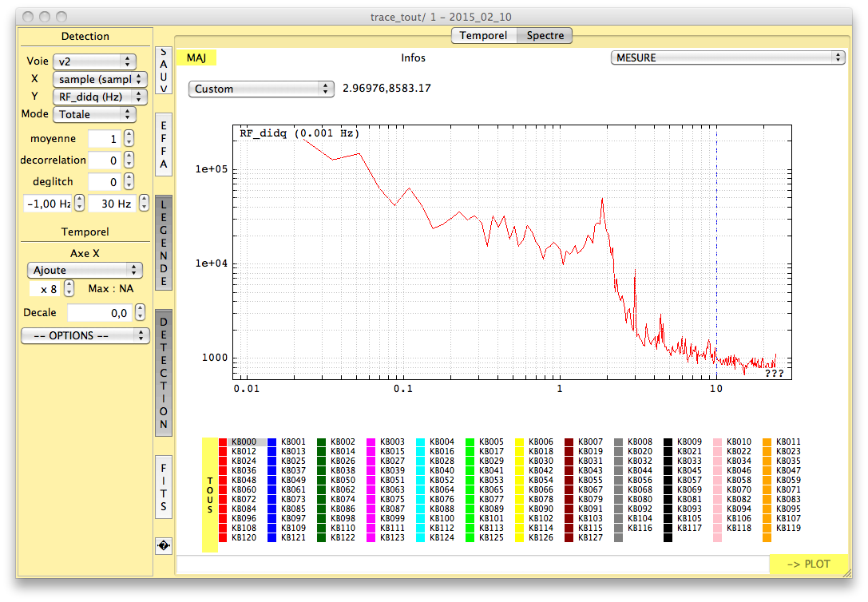Viewport: 868px width, 602px height.
Task: Click the red color swatch beside KB000
Action: pyautogui.click(x=223, y=442)
